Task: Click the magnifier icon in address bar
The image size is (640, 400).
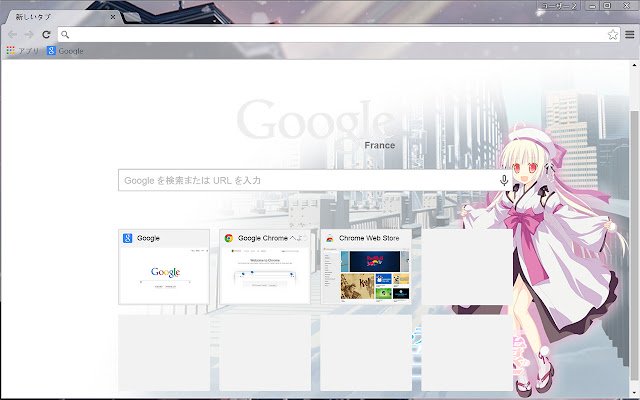Action: pyautogui.click(x=65, y=35)
